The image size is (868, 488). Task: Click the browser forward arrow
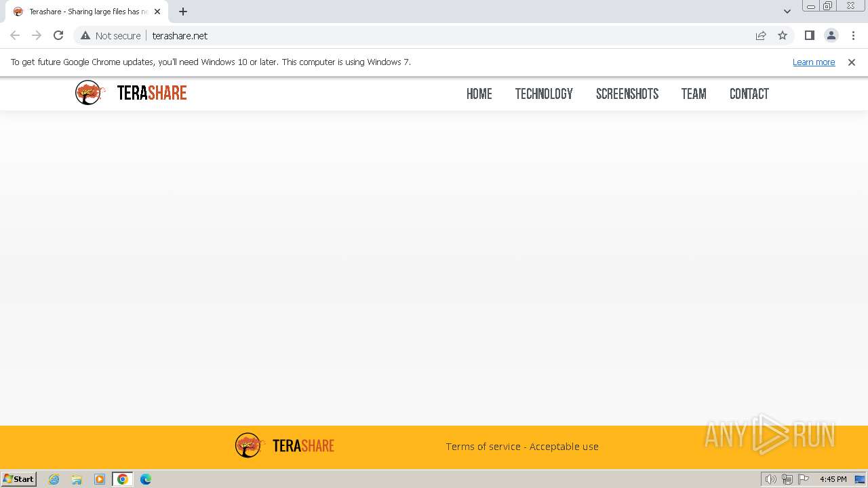point(37,35)
